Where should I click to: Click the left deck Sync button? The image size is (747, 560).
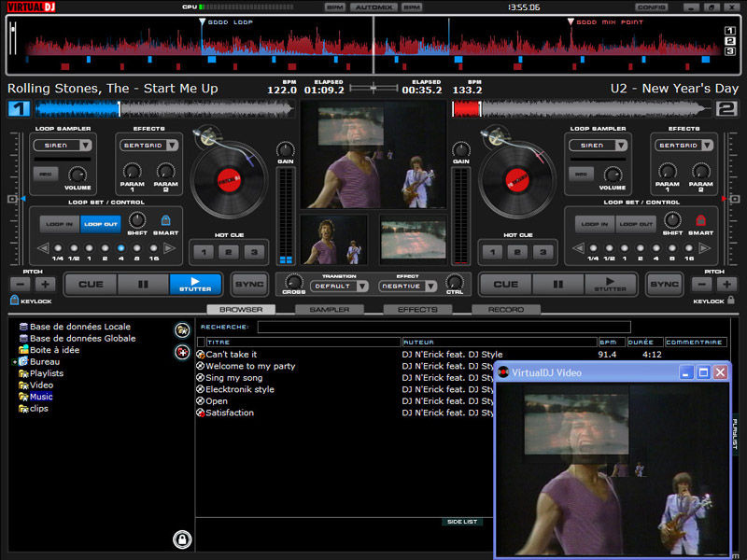pos(248,284)
